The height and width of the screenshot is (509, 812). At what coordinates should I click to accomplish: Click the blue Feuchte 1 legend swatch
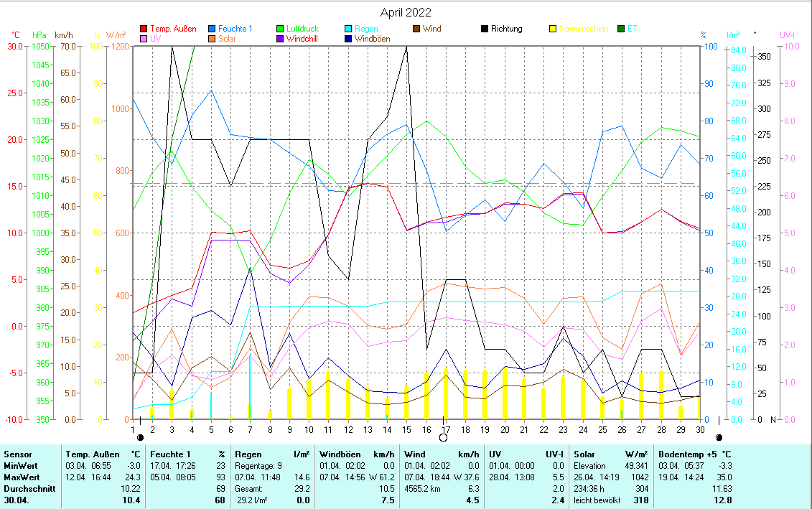coord(211,29)
